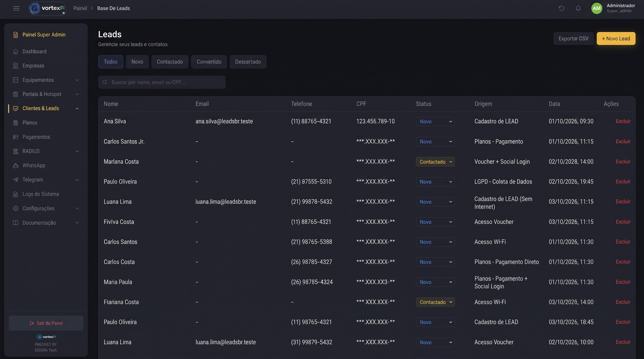This screenshot has width=644, height=359.
Task: Click the Documentação book icon
Action: (15, 223)
